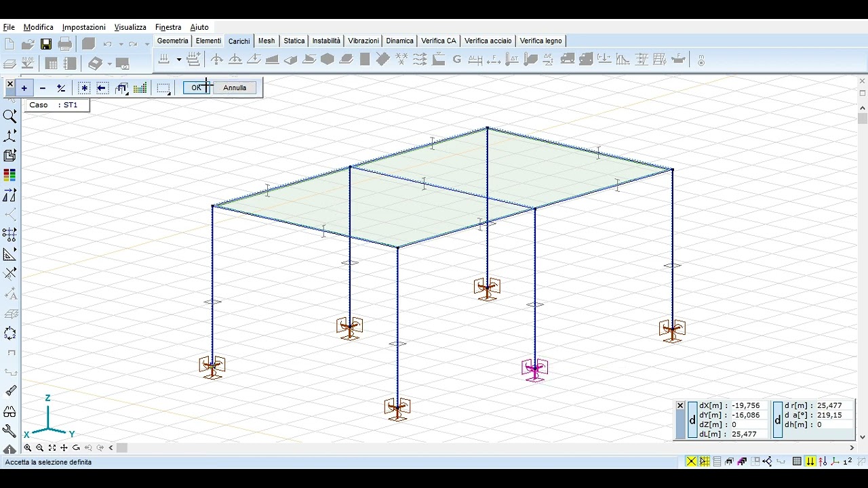
Task: Open the Modifica menu
Action: point(39,27)
